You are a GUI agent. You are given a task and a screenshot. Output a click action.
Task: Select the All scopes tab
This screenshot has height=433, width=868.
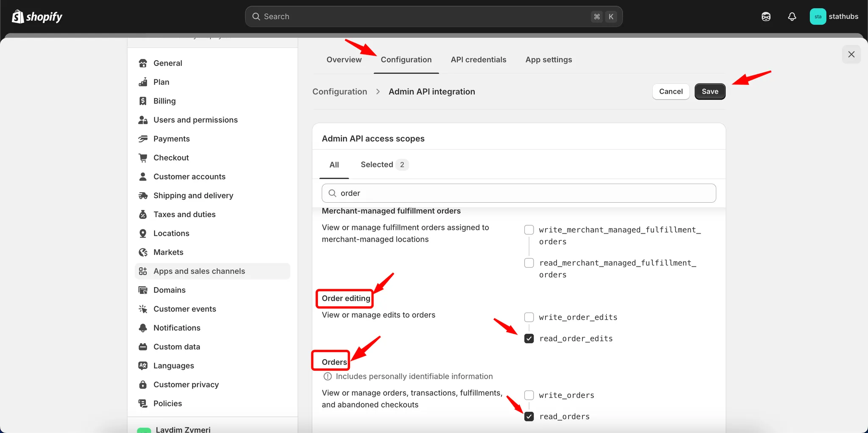334,165
